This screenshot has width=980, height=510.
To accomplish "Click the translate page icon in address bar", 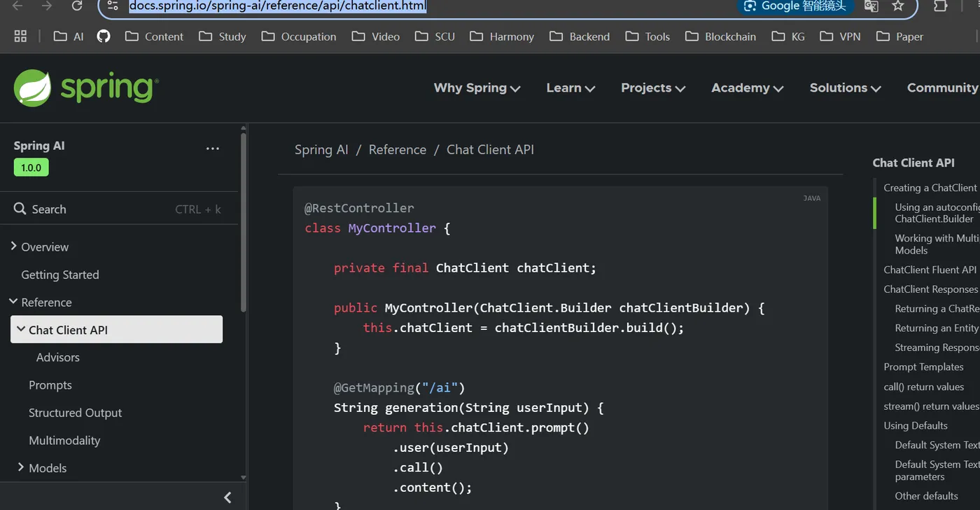I will 871,6.
